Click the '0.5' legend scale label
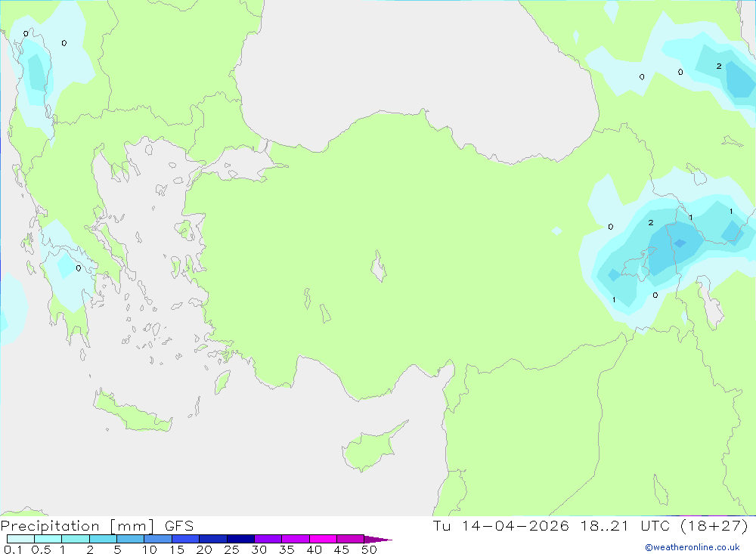756x554 pixels. [x=42, y=549]
